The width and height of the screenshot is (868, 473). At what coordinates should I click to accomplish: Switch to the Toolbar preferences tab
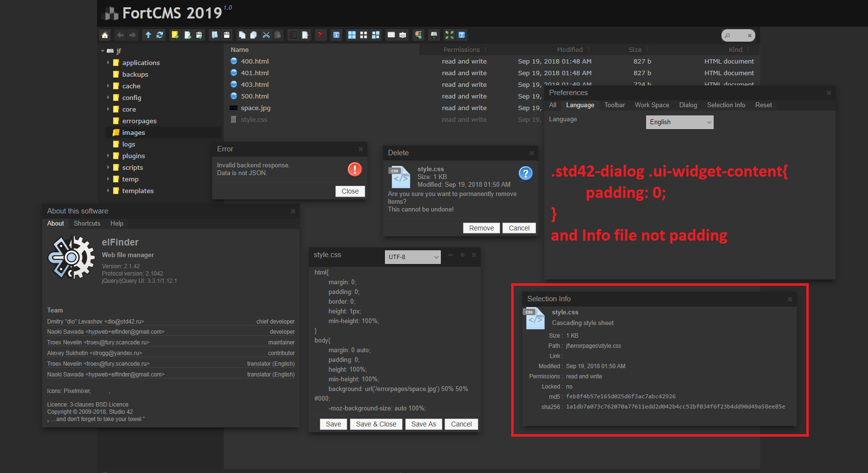coord(614,105)
